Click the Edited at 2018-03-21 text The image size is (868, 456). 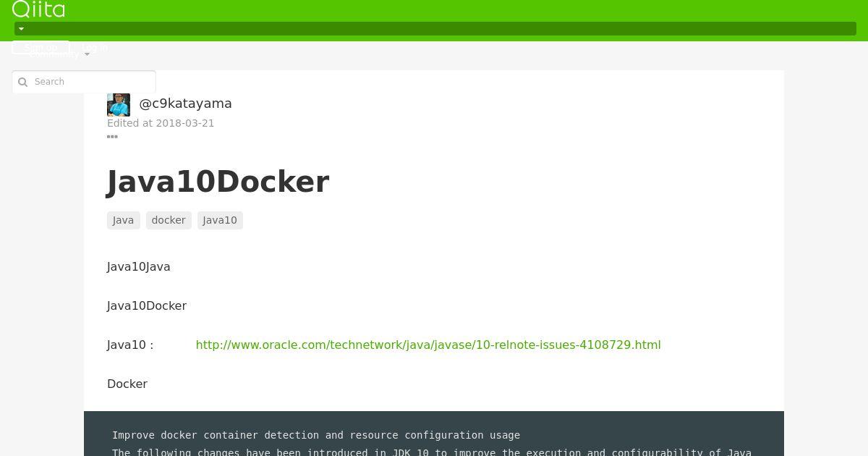[x=161, y=123]
